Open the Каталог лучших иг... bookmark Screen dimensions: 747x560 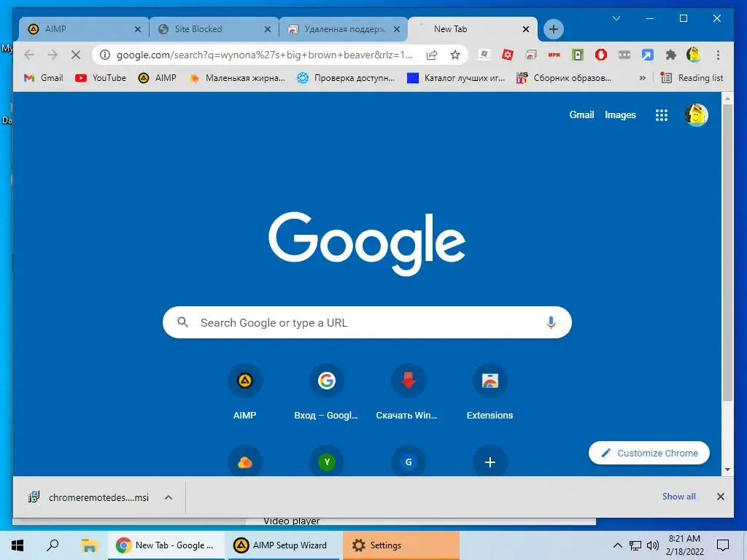[456, 78]
